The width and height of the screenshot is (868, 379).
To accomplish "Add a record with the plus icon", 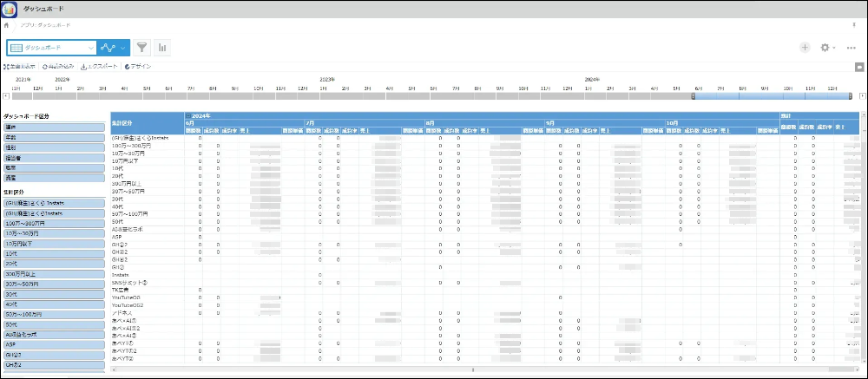I will [805, 48].
